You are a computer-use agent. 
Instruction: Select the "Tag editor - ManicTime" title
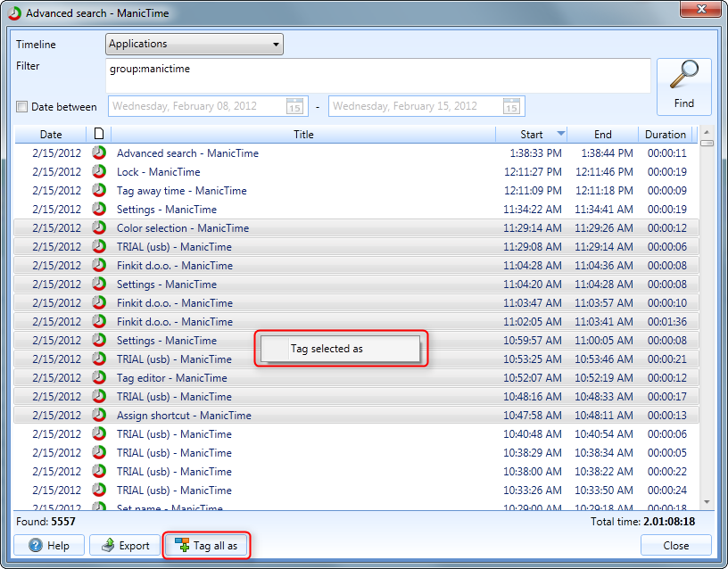[x=172, y=378]
